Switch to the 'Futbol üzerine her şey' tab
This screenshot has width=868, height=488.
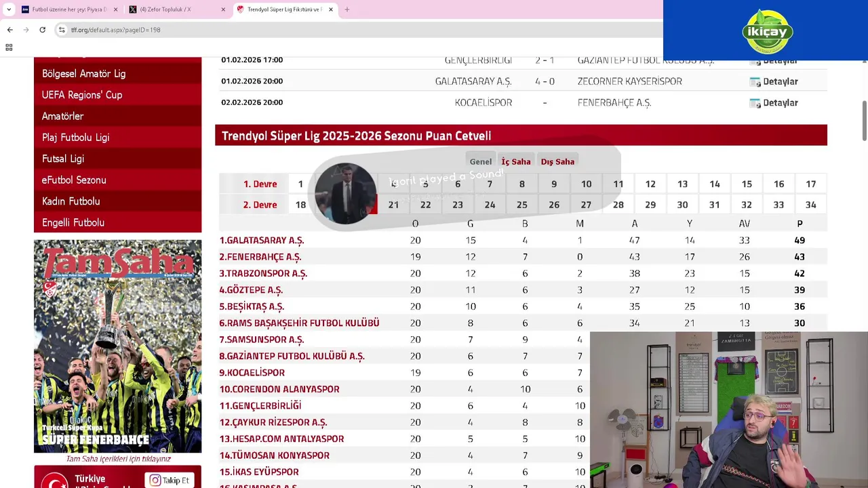[x=69, y=9]
